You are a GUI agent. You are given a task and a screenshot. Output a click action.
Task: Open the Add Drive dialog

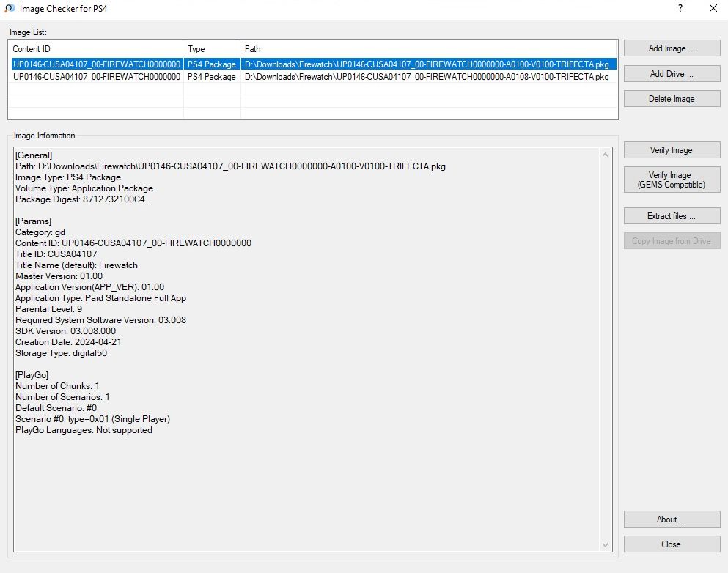pyautogui.click(x=672, y=74)
